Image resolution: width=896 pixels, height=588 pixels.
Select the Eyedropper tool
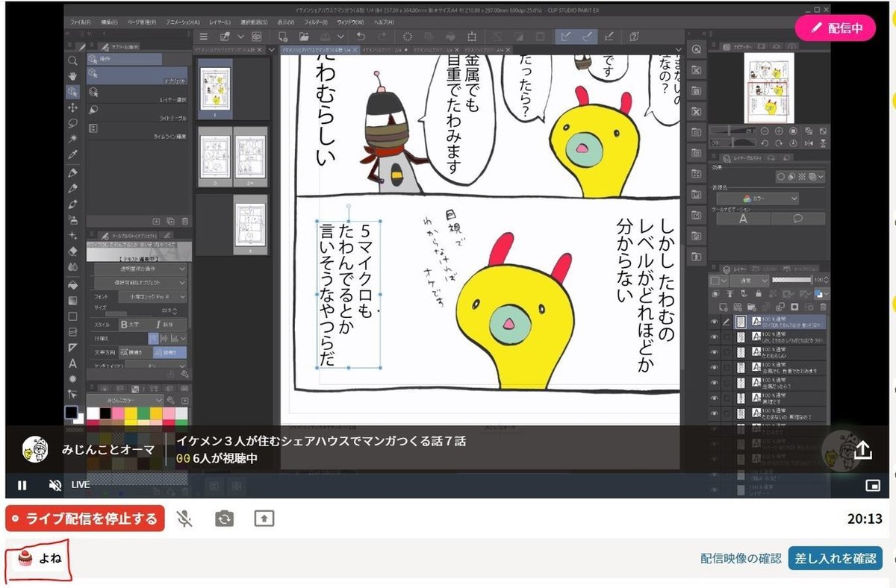click(72, 154)
